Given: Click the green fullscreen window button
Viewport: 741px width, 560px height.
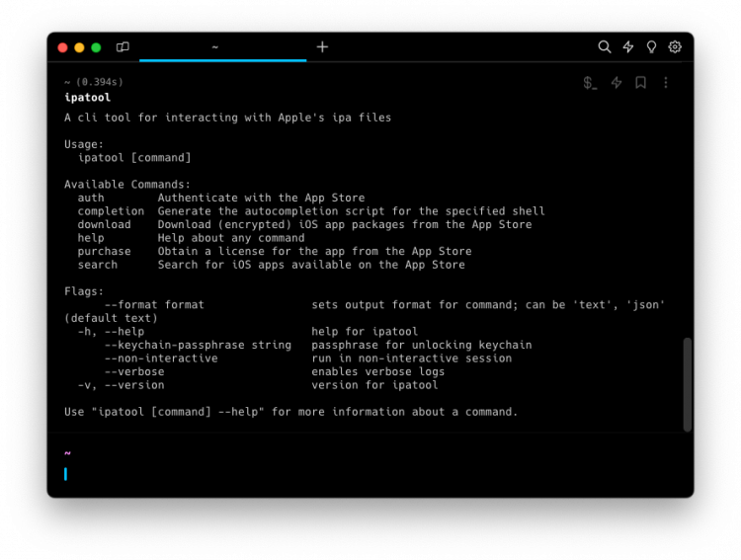Looking at the screenshot, I should coord(96,47).
